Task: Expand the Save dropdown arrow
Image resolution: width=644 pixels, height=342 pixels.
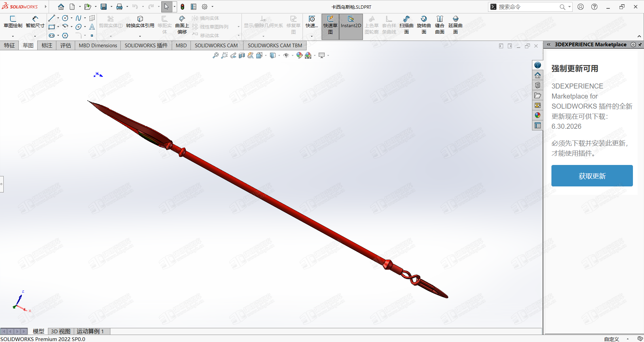Action: pos(111,7)
